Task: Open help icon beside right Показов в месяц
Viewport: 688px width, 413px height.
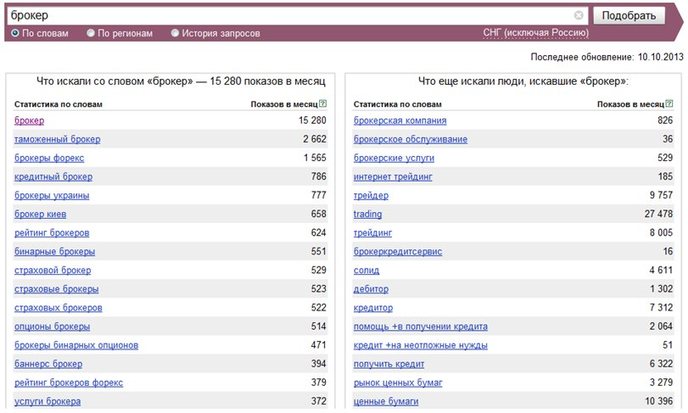Action: pyautogui.click(x=669, y=104)
